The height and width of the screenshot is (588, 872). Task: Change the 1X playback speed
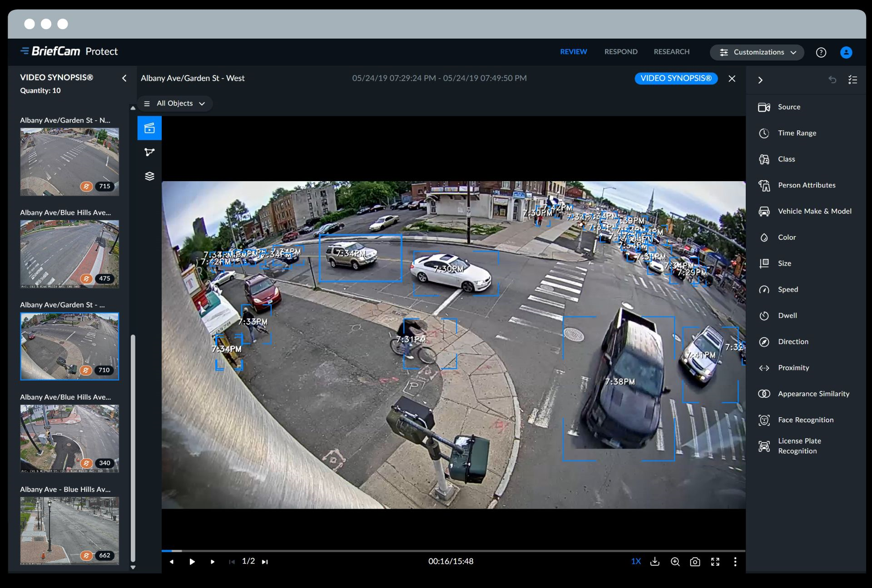point(635,562)
